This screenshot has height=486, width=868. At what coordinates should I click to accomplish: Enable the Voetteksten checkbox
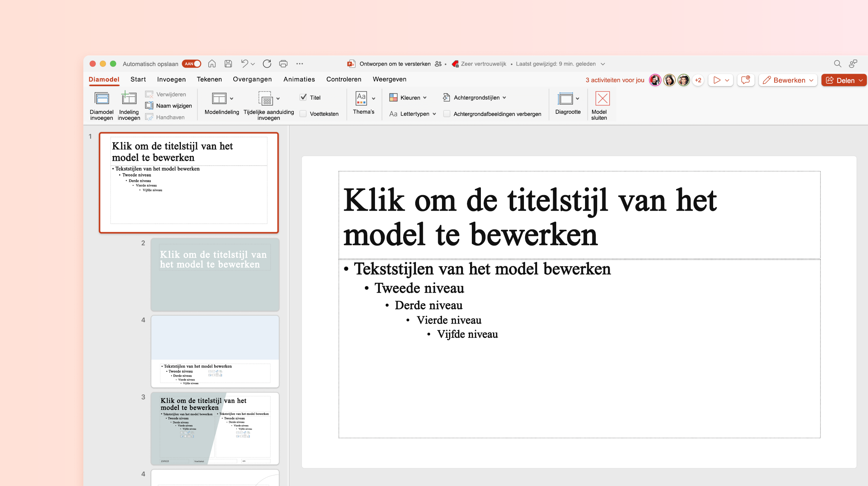coord(303,114)
